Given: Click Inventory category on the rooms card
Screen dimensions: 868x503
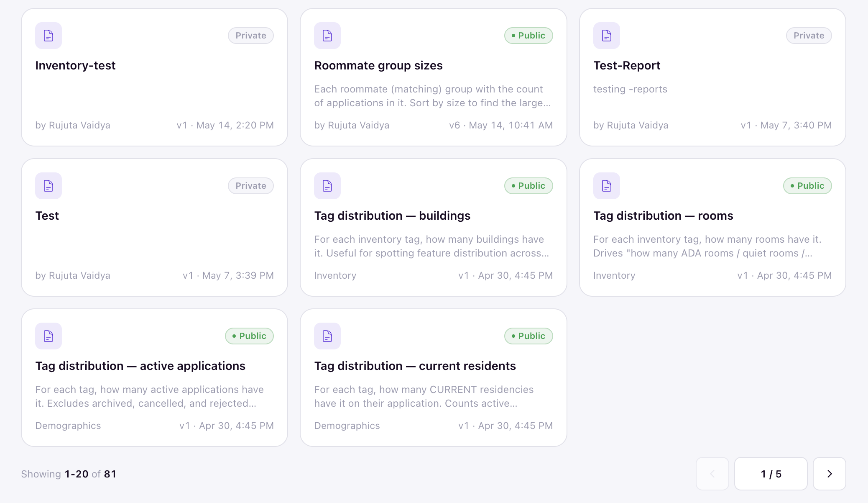Looking at the screenshot, I should coord(614,275).
